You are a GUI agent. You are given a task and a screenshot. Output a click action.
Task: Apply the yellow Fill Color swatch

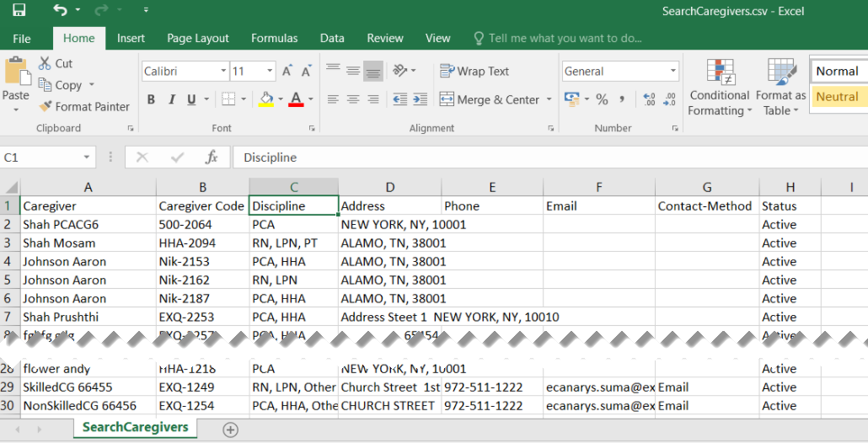point(266,99)
